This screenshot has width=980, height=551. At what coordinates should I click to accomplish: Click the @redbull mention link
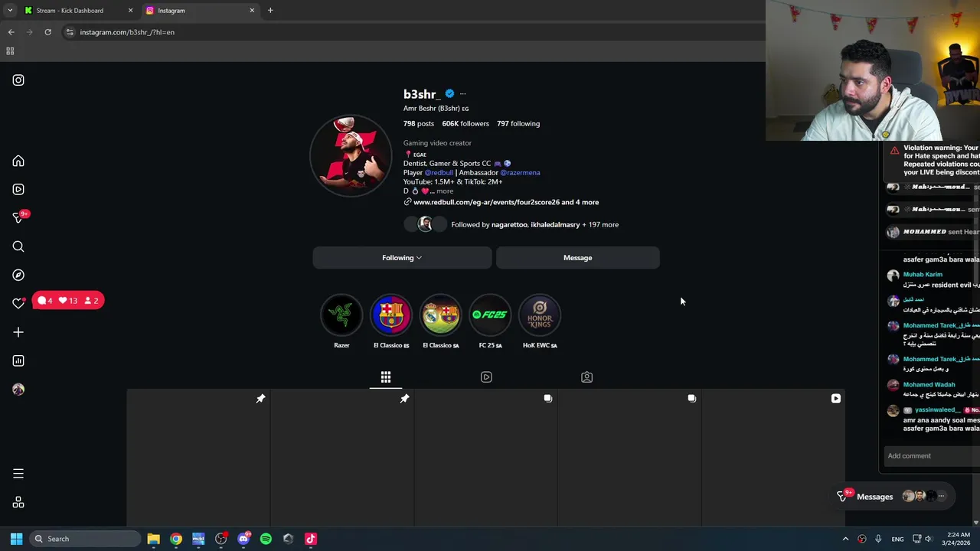439,173
